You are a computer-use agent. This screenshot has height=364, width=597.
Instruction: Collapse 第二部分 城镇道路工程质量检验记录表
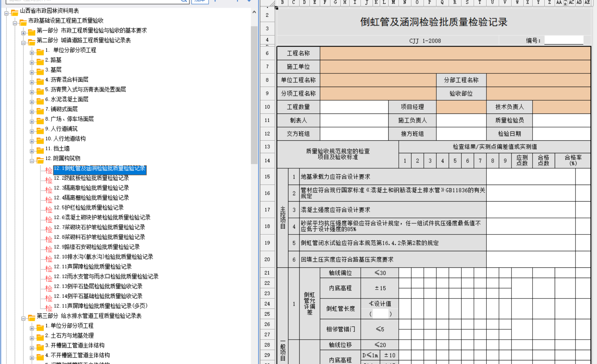tap(24, 43)
